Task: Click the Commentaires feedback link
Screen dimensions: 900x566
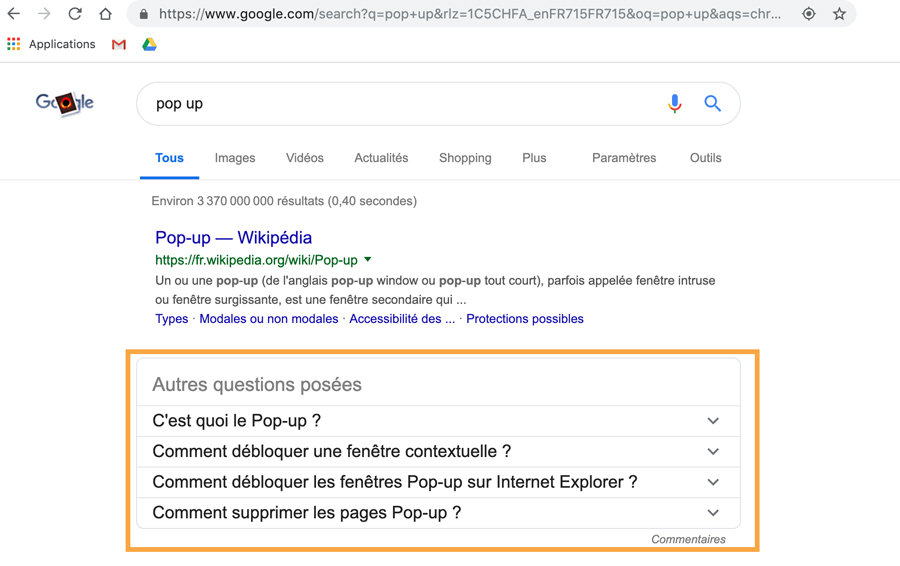Action: pyautogui.click(x=688, y=539)
